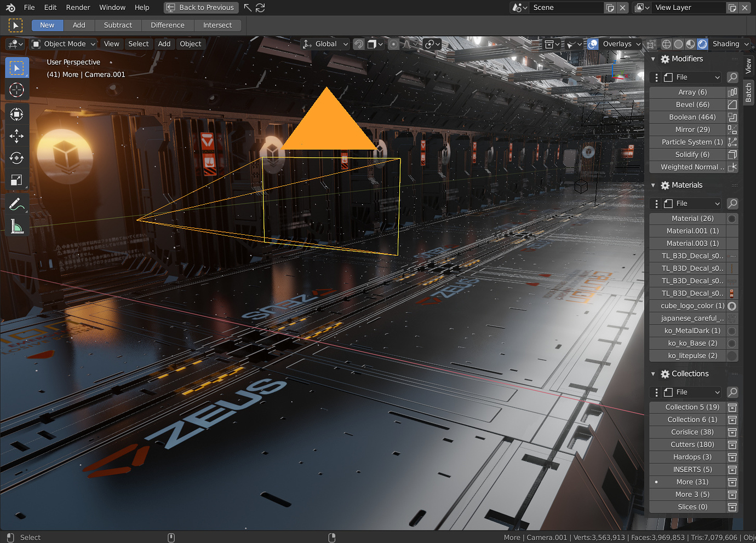Toggle viewport Overlays visibility
This screenshot has height=543, width=756.
[592, 44]
